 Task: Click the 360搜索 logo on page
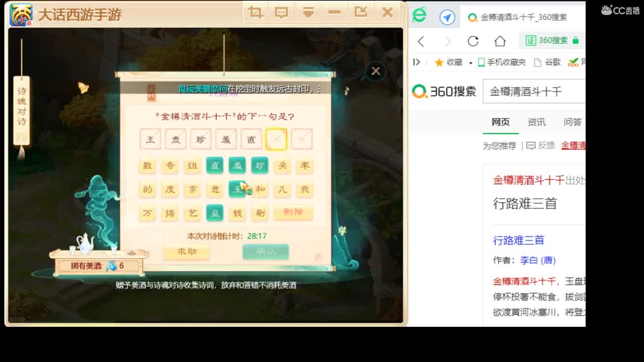(444, 91)
